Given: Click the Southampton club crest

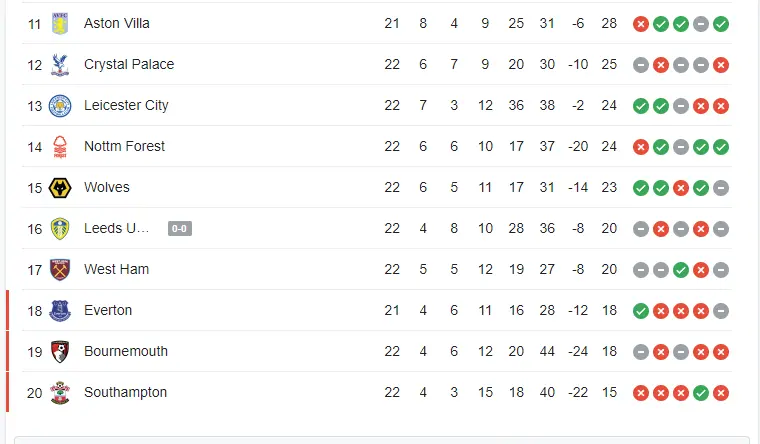Looking at the screenshot, I should coord(61,392).
